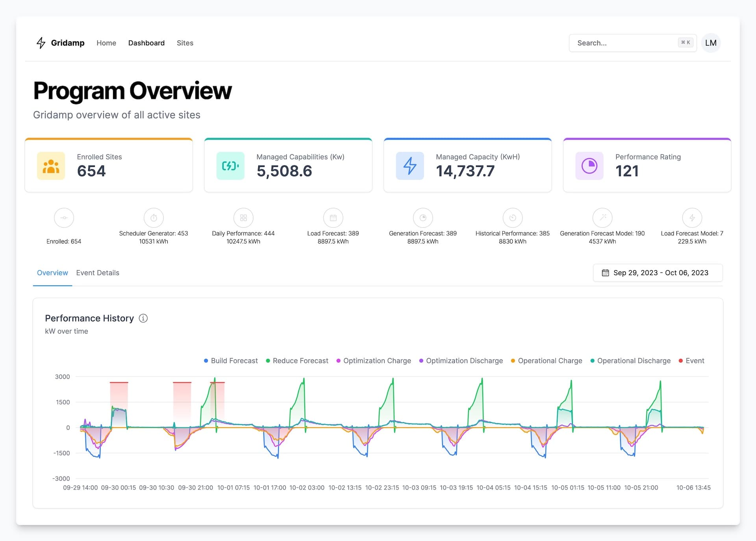Click the Performance Rating pie chart icon

click(x=589, y=166)
